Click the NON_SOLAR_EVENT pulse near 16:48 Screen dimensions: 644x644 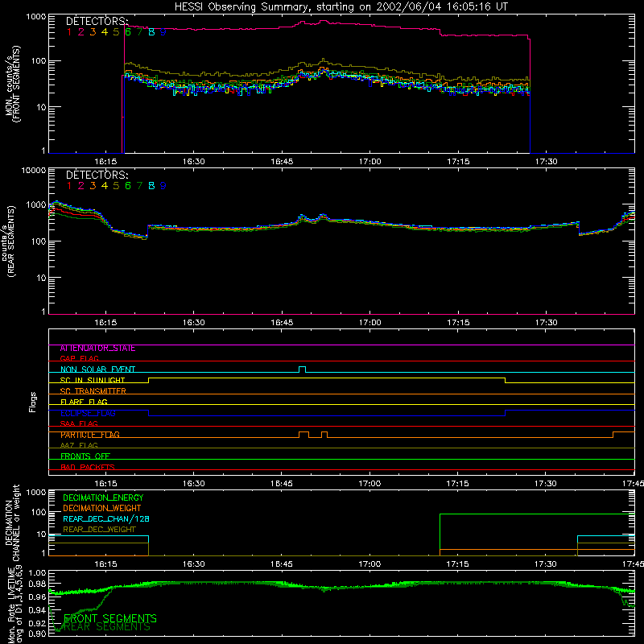click(303, 368)
